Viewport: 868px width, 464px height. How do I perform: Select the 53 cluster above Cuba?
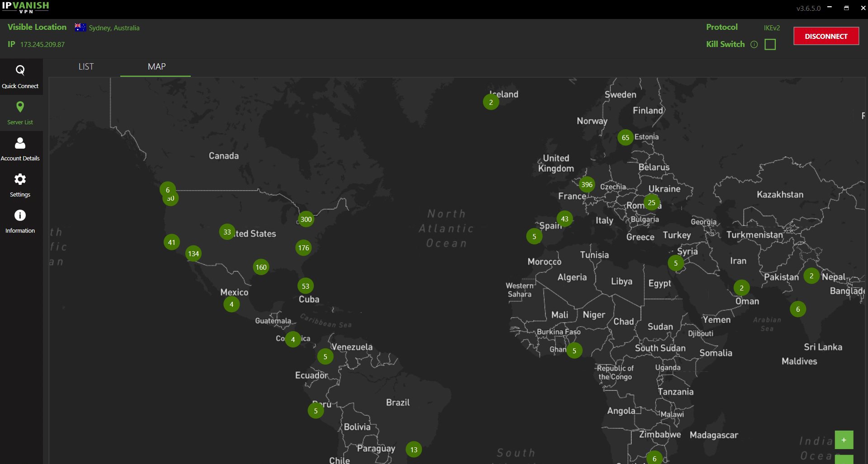tap(306, 286)
